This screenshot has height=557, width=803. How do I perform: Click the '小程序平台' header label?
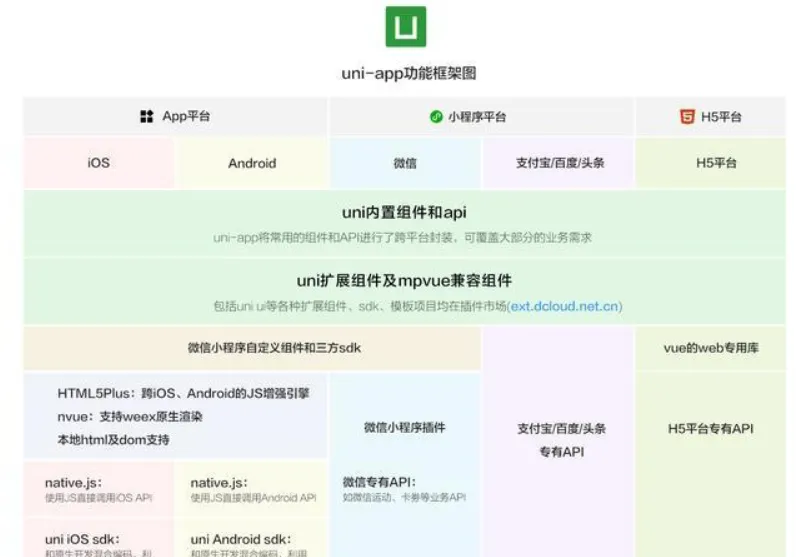coord(477,117)
